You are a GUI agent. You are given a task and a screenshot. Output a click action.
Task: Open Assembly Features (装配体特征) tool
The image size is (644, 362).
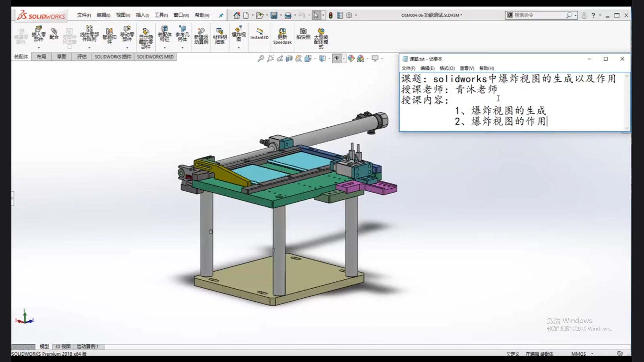[164, 34]
